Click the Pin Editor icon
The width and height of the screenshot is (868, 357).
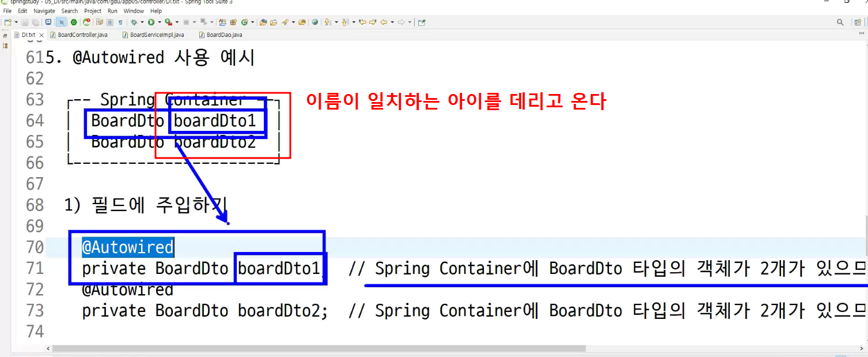[422, 22]
